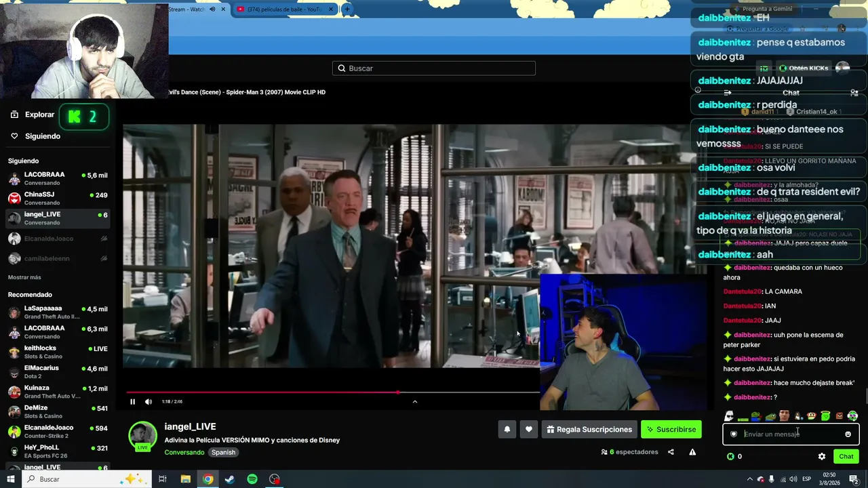Open chat settings gear icon
Screen dimensions: 868x488
coord(822,457)
